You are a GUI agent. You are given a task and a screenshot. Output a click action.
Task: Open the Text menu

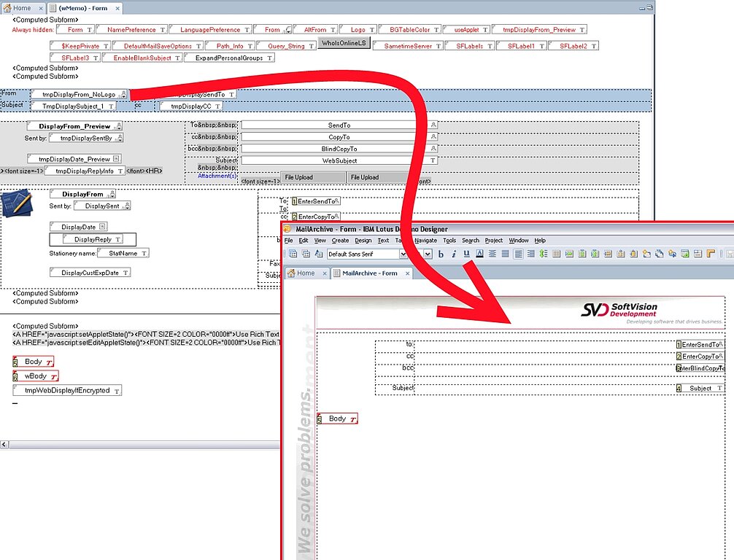[x=383, y=241]
